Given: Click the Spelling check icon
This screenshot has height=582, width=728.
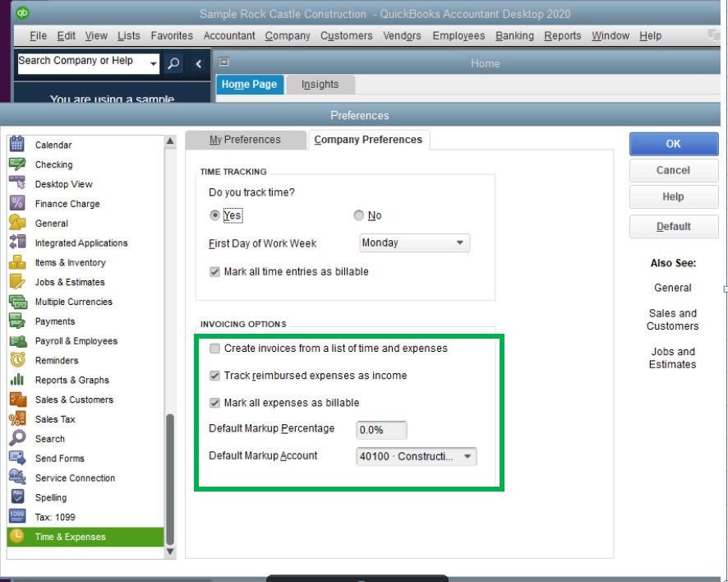Looking at the screenshot, I should [x=17, y=497].
